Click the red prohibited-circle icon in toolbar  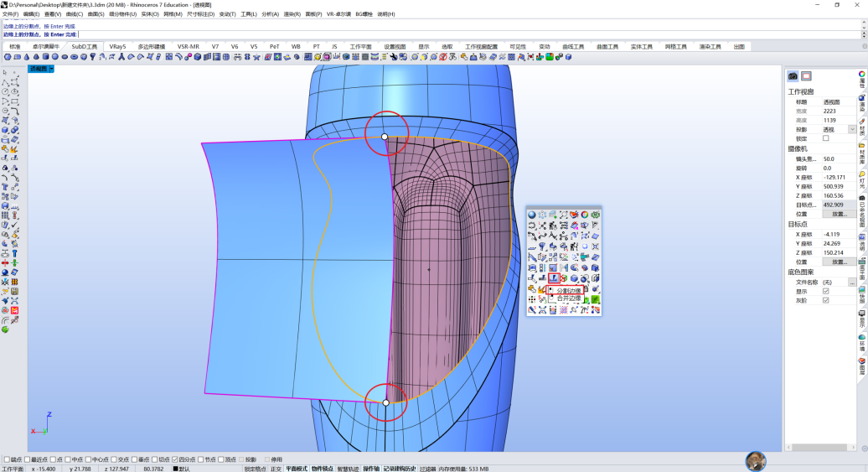click(443, 56)
